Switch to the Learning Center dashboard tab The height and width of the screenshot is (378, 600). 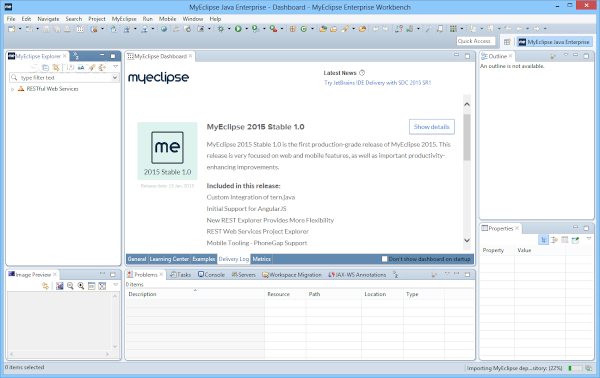point(169,259)
